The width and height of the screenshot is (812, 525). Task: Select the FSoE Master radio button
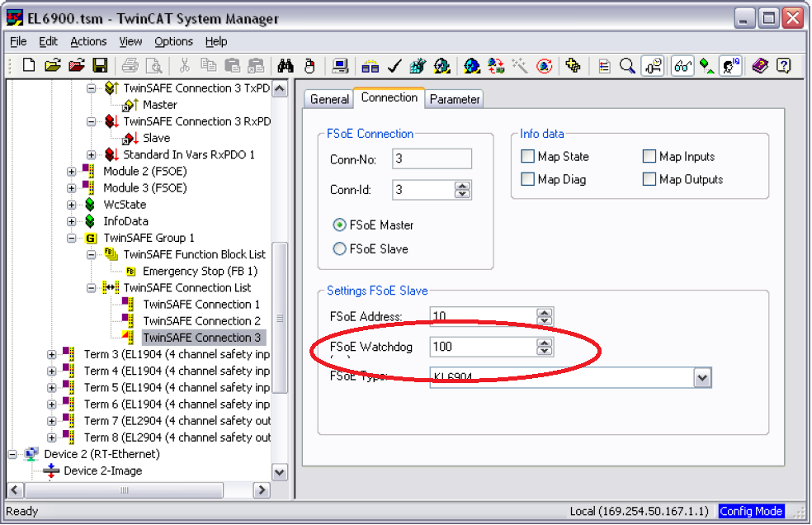click(339, 225)
